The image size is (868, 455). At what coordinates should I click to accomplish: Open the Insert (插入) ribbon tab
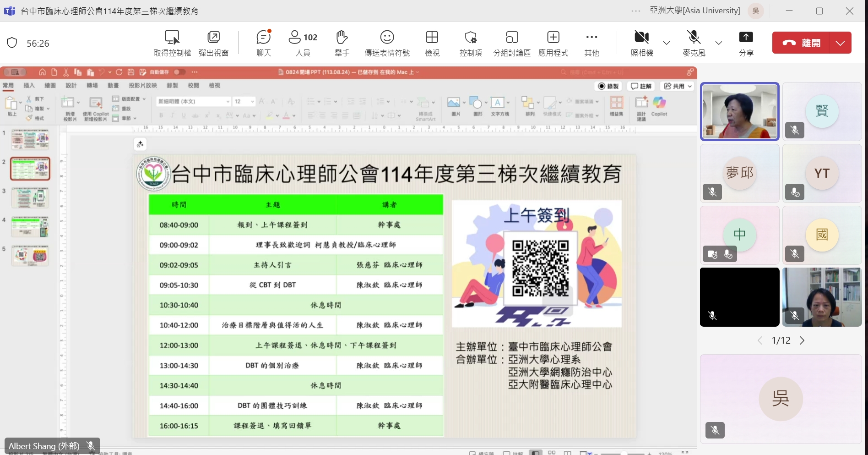29,85
